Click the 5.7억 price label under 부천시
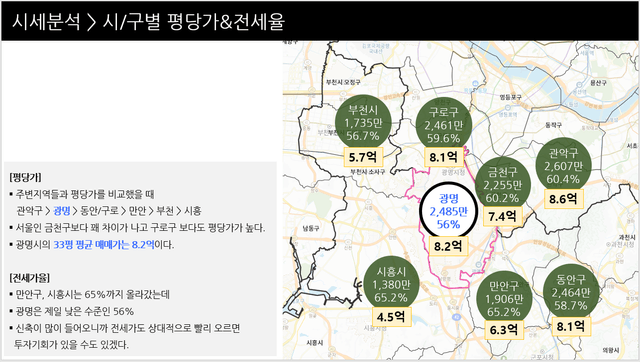The height and width of the screenshot is (362, 640). (x=363, y=157)
